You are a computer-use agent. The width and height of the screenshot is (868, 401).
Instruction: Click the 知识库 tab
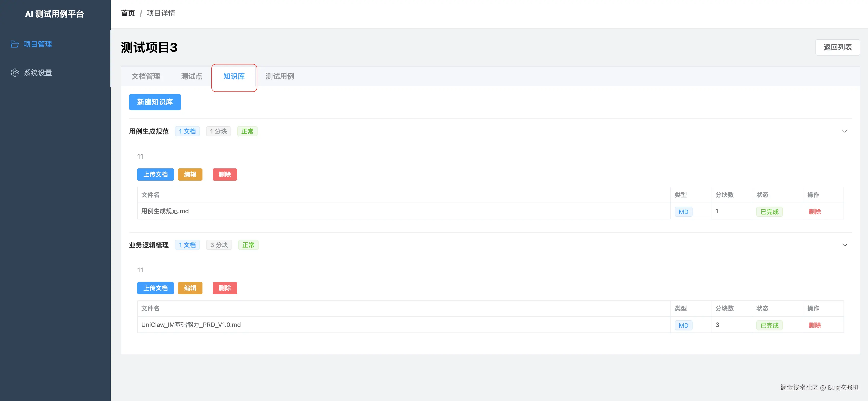click(234, 76)
